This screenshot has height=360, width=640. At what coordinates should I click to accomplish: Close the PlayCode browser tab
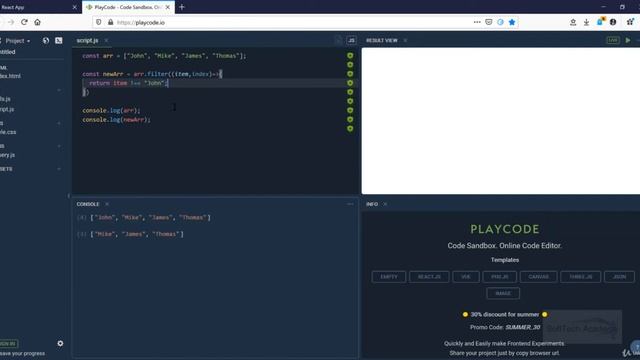[x=168, y=7]
